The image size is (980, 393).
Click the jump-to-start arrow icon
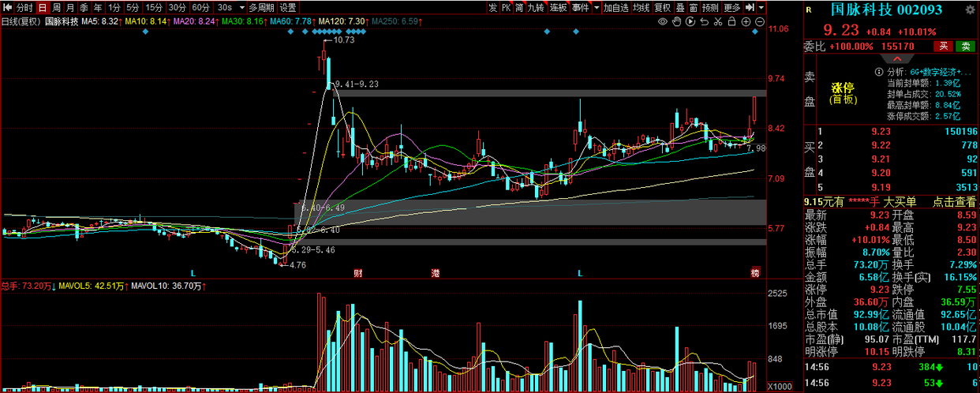pos(750,7)
